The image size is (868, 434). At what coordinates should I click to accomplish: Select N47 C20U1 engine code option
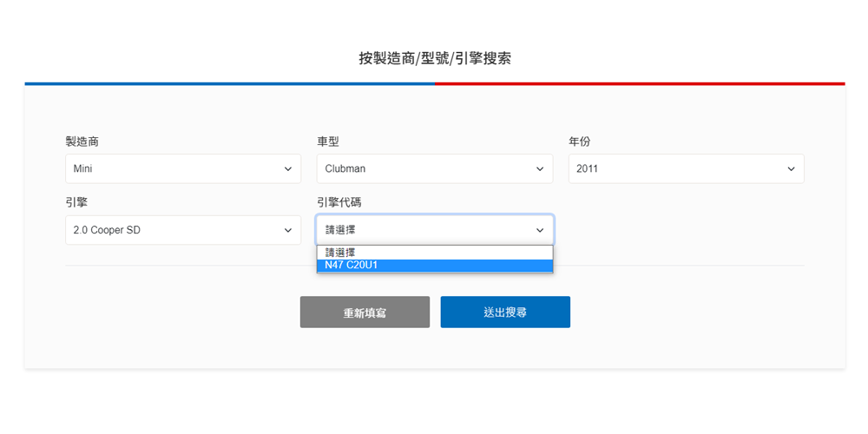[435, 265]
